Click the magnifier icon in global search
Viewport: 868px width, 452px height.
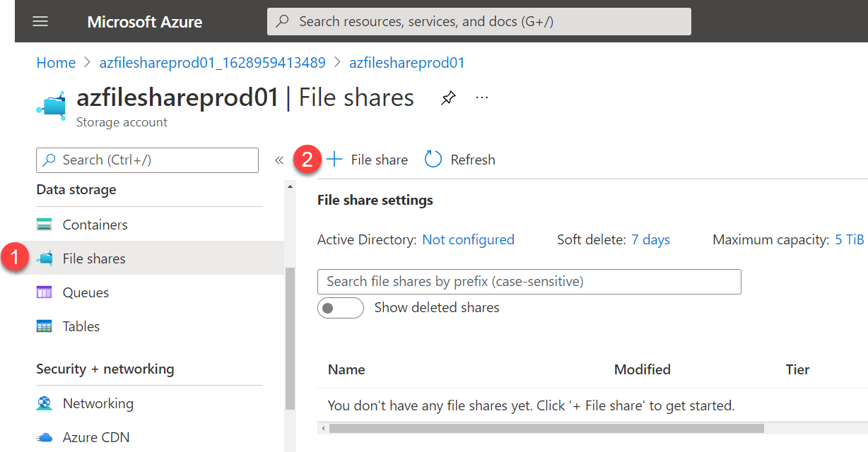click(283, 21)
